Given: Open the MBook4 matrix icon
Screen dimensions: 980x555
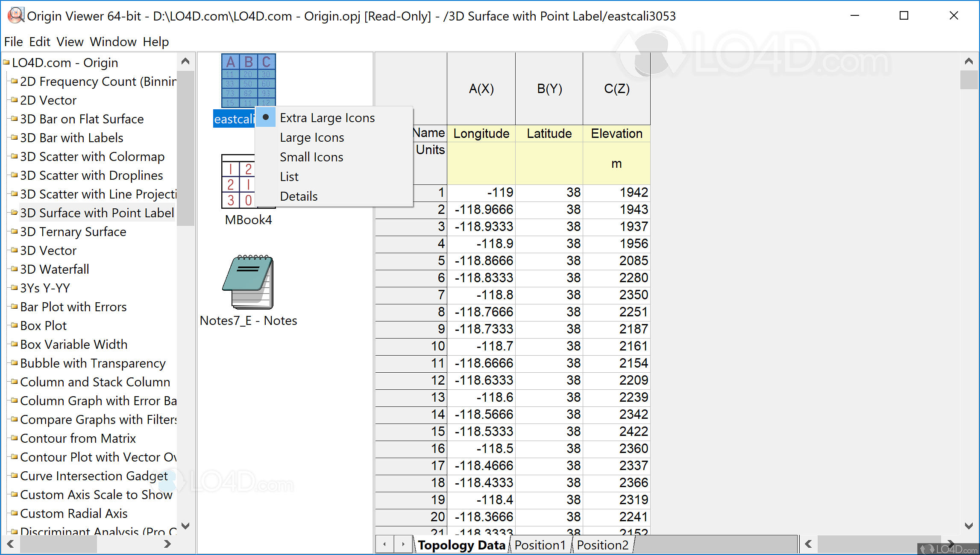Looking at the screenshot, I should [x=238, y=181].
